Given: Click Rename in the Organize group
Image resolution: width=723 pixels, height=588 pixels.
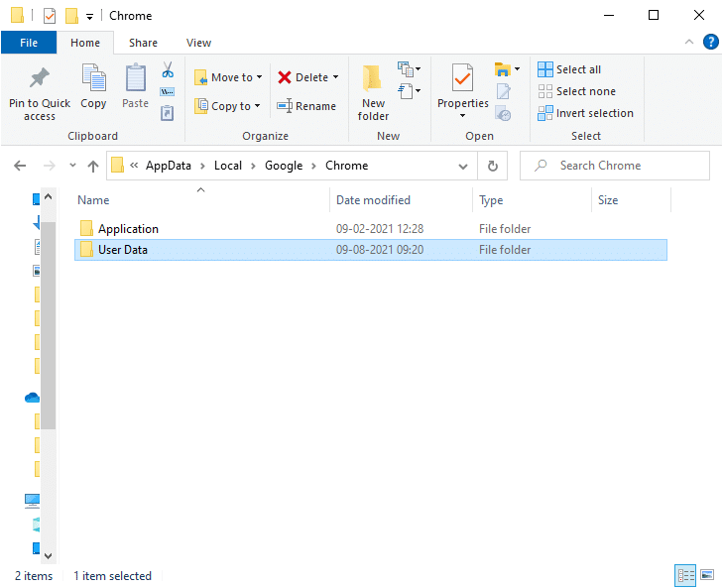Looking at the screenshot, I should coord(306,106).
